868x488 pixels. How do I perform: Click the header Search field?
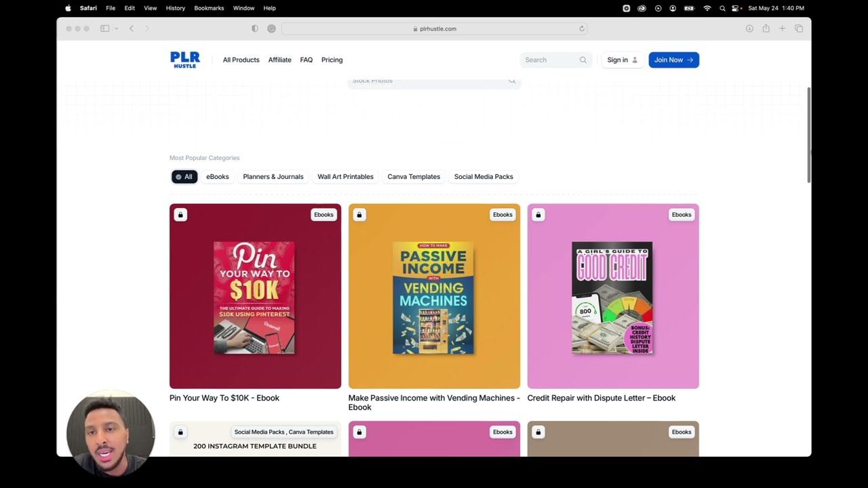(x=555, y=60)
